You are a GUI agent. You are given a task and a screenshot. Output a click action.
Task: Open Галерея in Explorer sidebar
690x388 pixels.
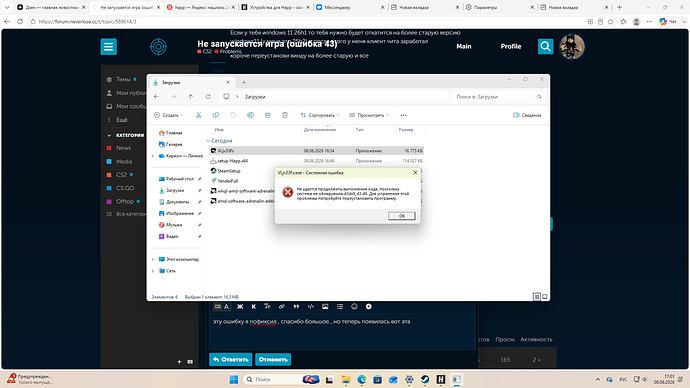170,144
